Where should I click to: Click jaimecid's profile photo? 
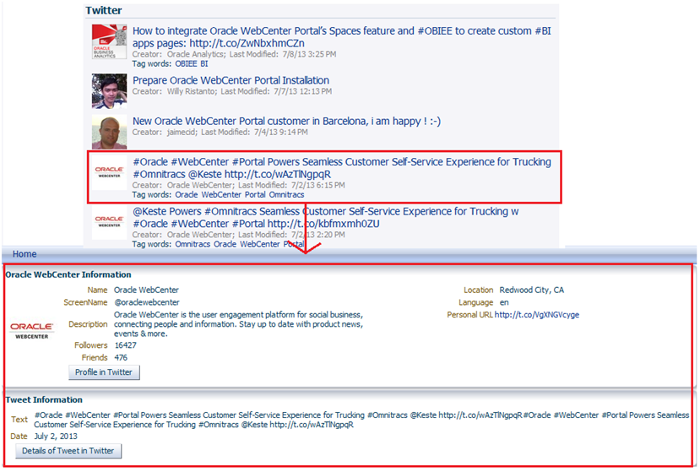(109, 132)
